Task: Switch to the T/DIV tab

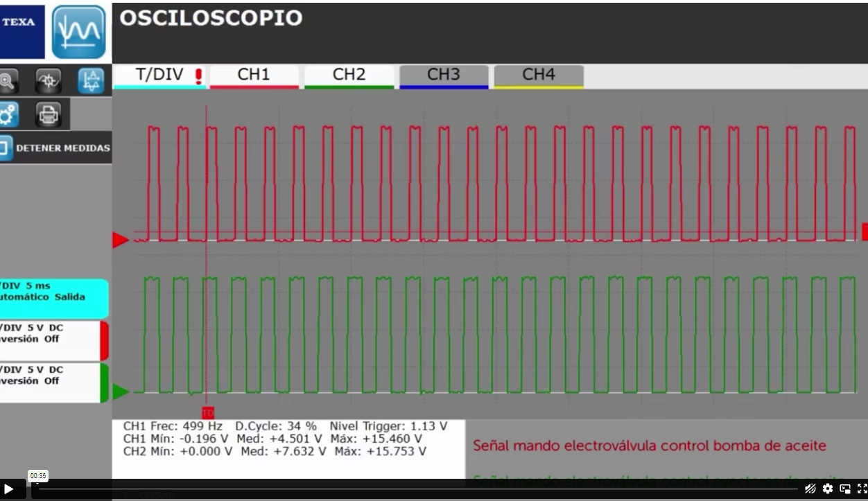Action: tap(160, 76)
